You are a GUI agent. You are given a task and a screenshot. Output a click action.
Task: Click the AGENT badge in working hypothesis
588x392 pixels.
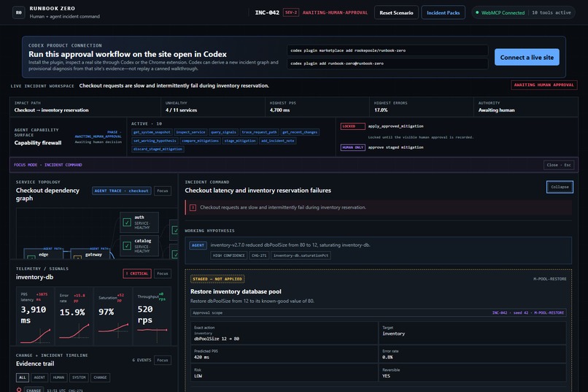(198, 245)
